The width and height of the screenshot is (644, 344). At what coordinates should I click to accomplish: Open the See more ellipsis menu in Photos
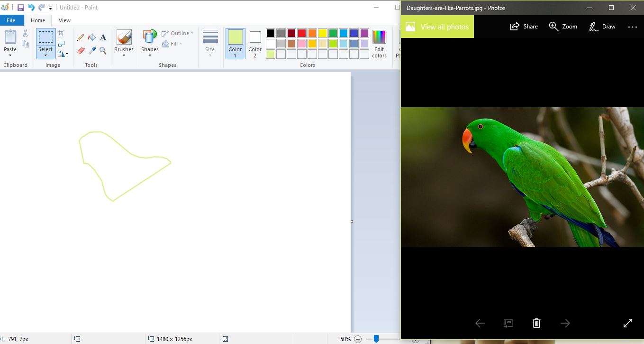633,27
